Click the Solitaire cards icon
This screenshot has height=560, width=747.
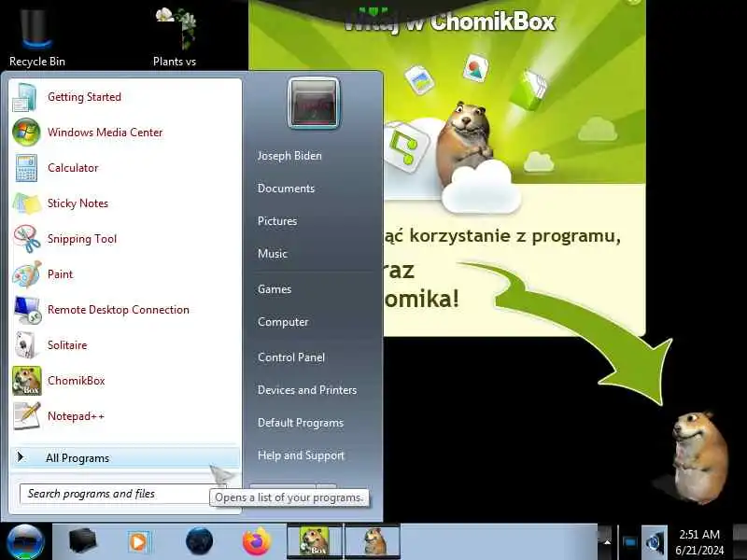pyautogui.click(x=26, y=344)
